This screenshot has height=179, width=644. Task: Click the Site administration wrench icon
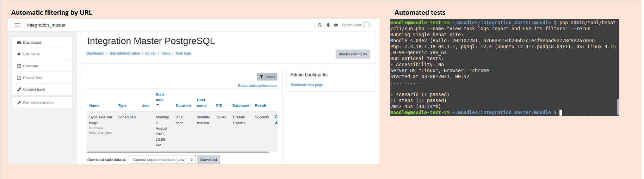click(x=19, y=103)
